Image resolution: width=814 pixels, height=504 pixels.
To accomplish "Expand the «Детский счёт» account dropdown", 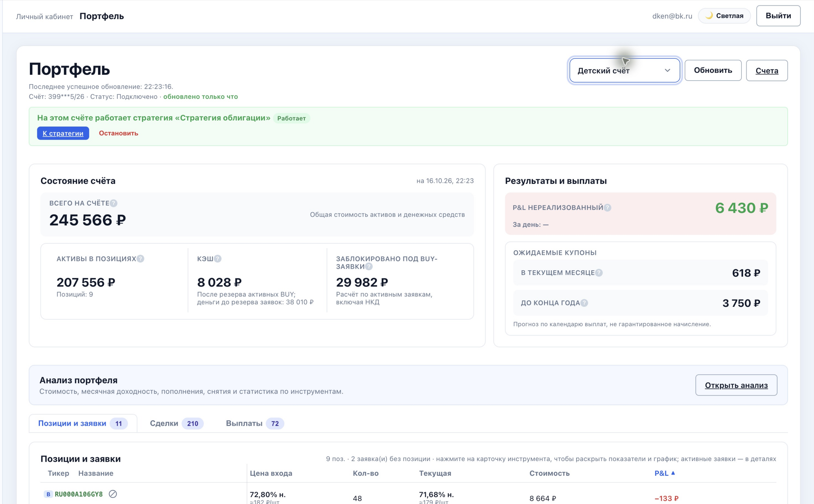I will click(x=624, y=70).
